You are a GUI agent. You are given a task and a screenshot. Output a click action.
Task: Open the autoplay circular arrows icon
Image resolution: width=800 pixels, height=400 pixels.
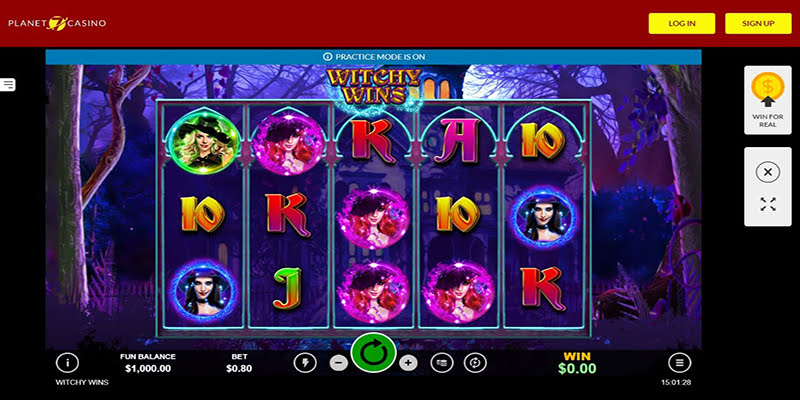tap(475, 363)
